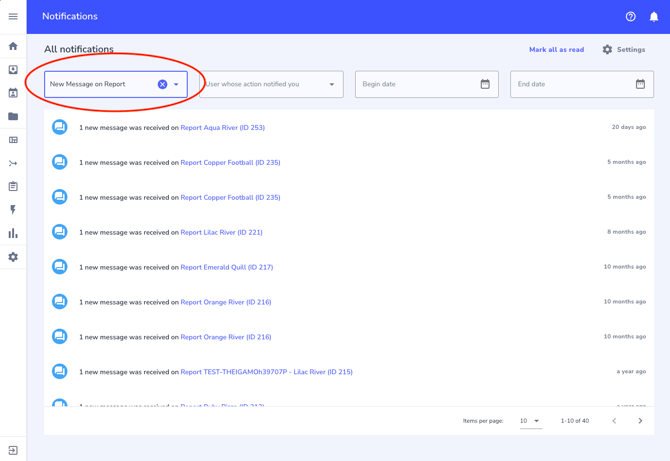Open the clipboard icon in the sidebar
The width and height of the screenshot is (670, 461).
pos(13,187)
